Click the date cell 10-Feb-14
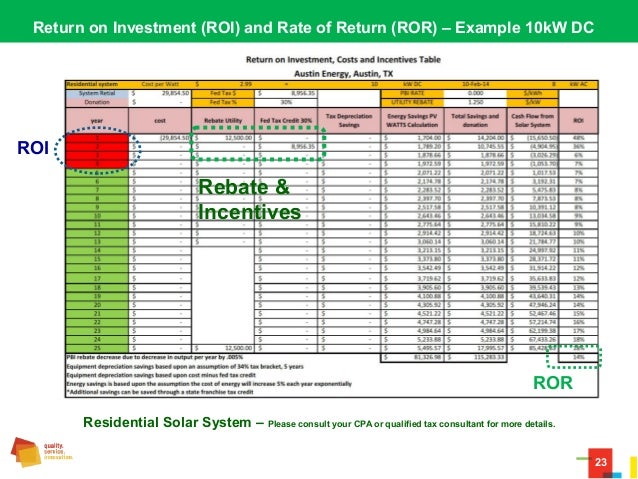The image size is (638, 479). (475, 84)
